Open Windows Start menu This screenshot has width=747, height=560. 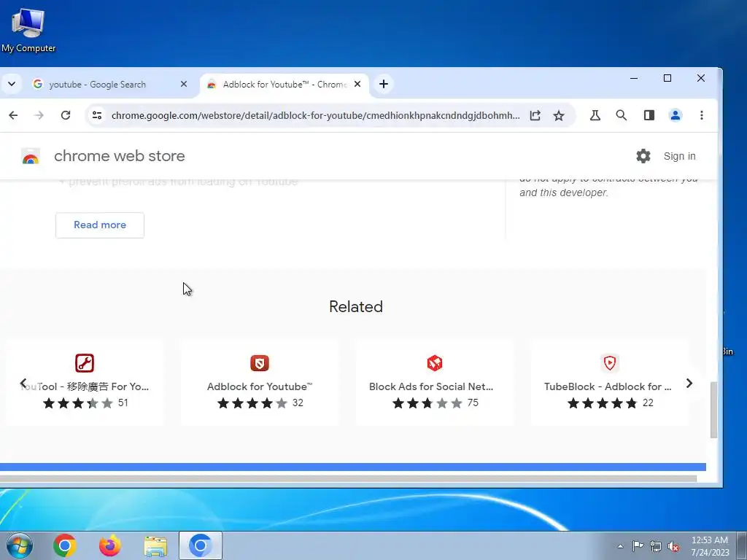20,545
